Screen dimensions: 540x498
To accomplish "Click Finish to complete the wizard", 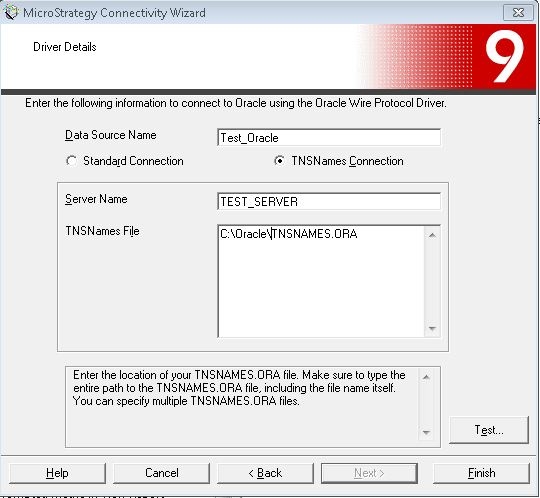I will coord(481,473).
